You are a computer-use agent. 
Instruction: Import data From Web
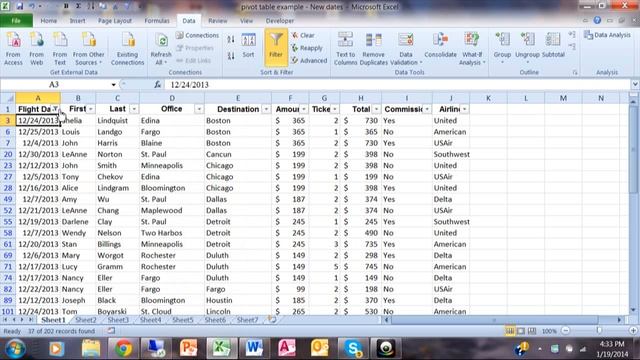[x=36, y=49]
